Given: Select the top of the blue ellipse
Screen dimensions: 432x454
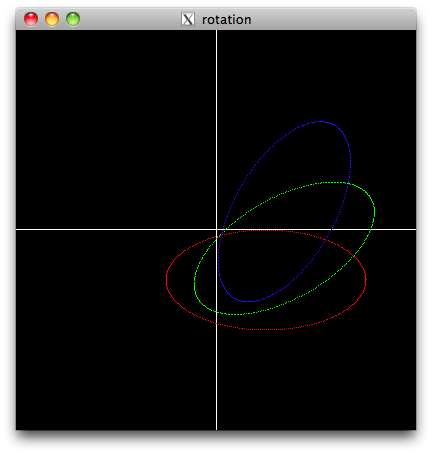Looking at the screenshot, I should tap(320, 122).
